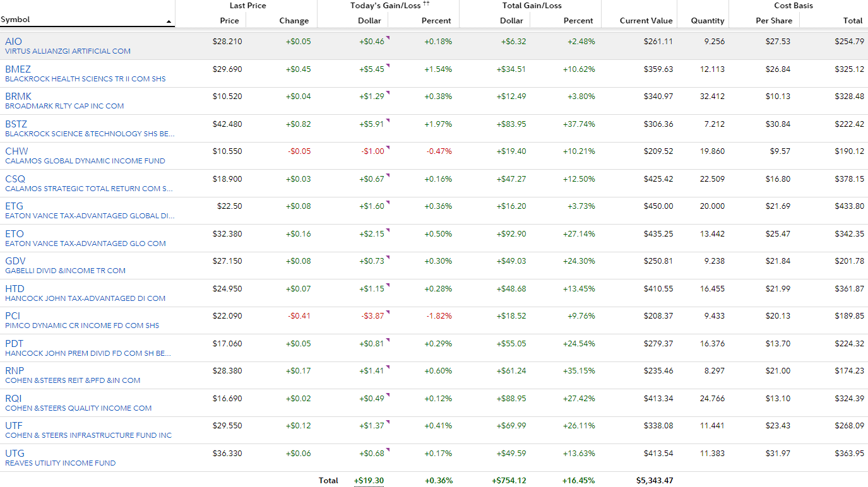Click the purple marker next to BSTZ's +$5.91
The width and height of the screenshot is (868, 487).
pyautogui.click(x=388, y=120)
